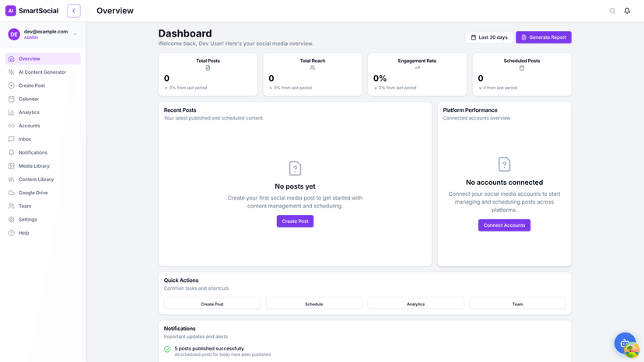Open Accounts in the sidebar
644x362 pixels.
click(43, 126)
